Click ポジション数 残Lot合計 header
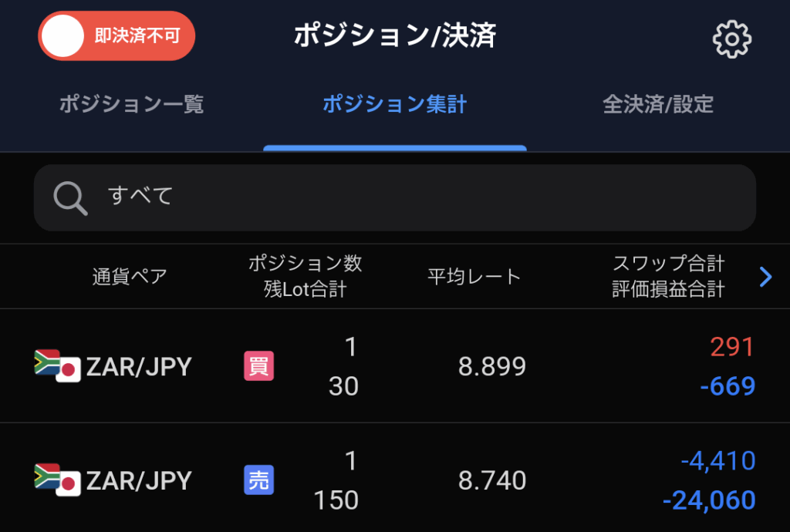 (x=305, y=277)
